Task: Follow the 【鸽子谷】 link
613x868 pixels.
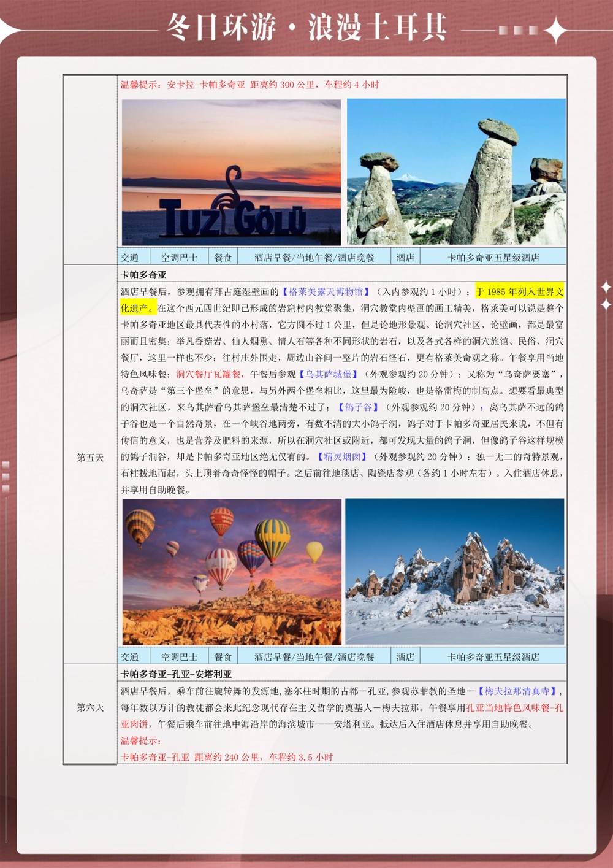Action: point(358,407)
